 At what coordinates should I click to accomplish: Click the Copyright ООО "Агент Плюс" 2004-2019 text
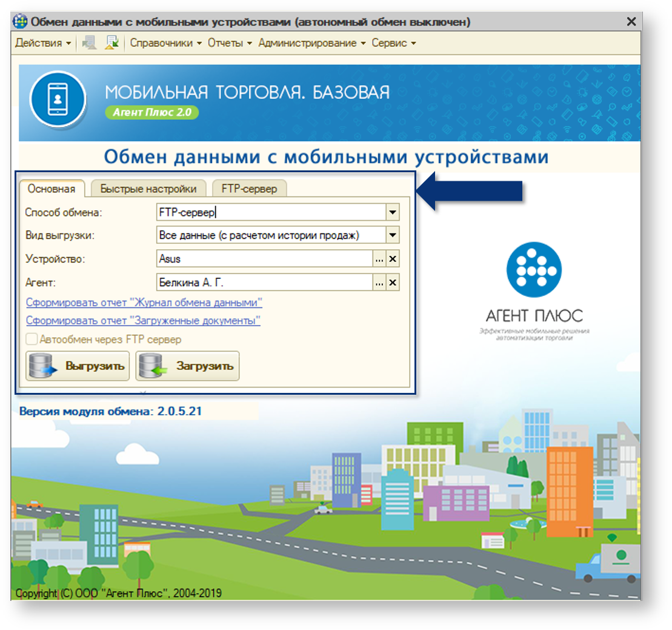pyautogui.click(x=119, y=593)
